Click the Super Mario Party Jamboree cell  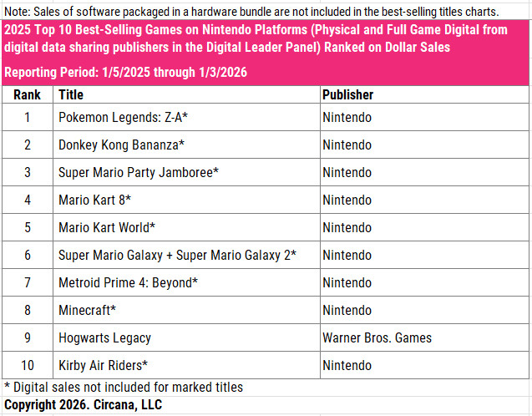[139, 173]
